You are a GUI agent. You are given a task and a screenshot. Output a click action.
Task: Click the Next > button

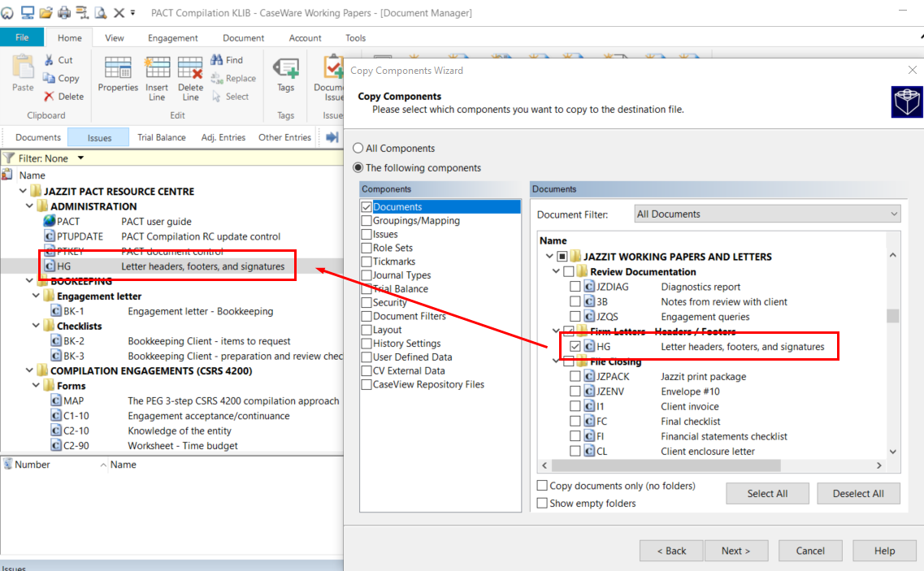(x=736, y=551)
